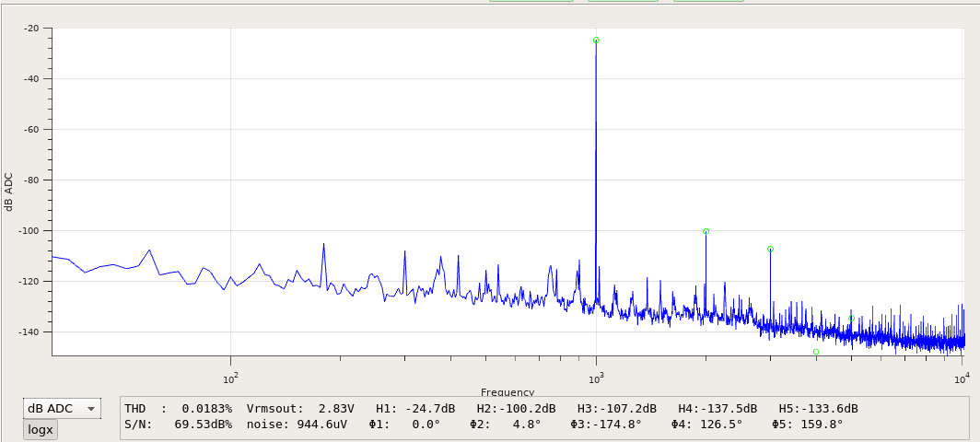
Task: Click the 10² tick label on frequency axis
Action: [230, 378]
